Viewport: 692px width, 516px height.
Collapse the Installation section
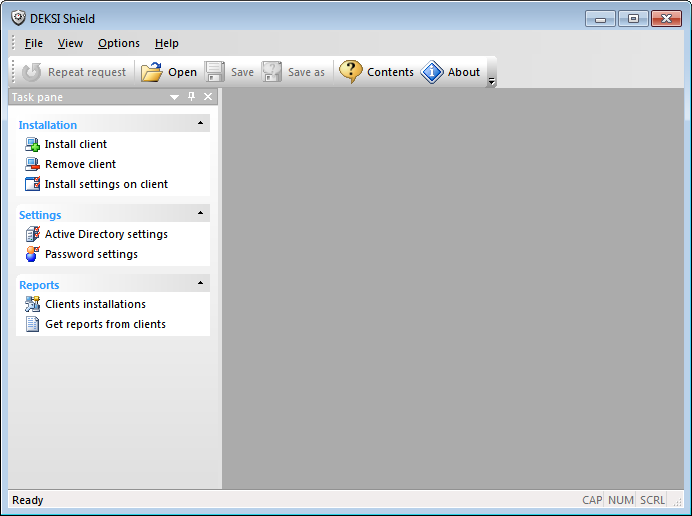[x=200, y=123]
